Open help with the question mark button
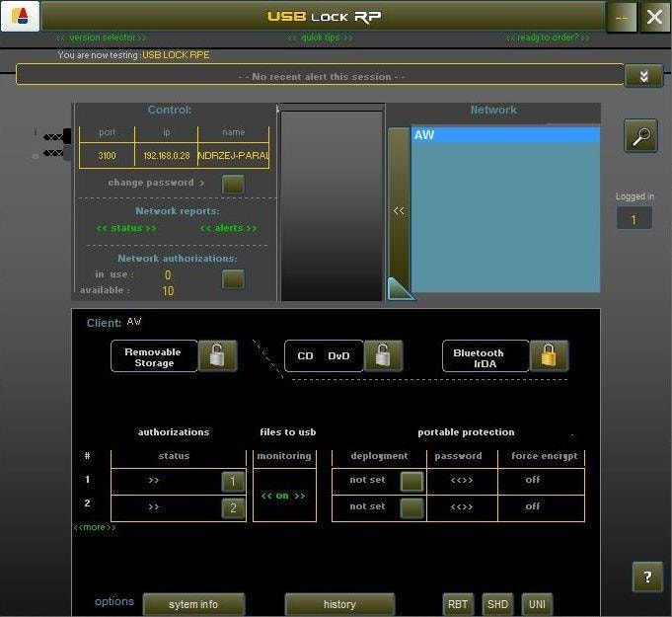 point(647,578)
